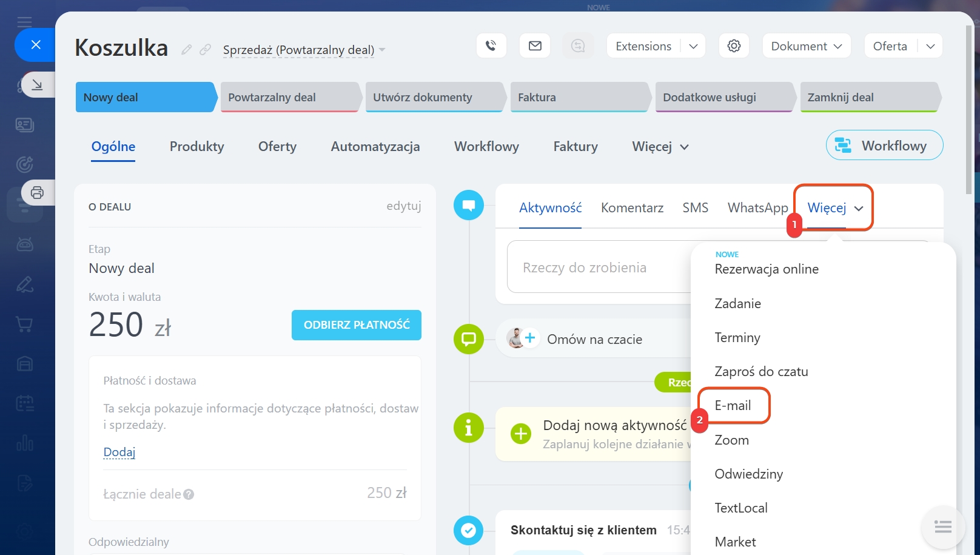This screenshot has width=980, height=555.
Task: Click the pencil icon beside Koszulka title
Action: click(x=187, y=50)
